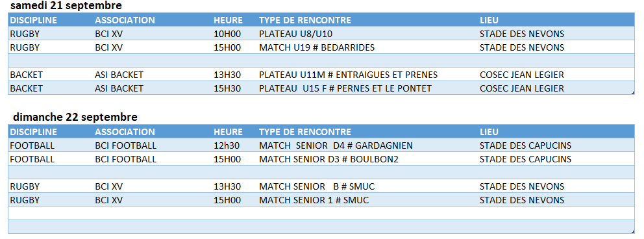Select cell 'MATCH SENIOR D4 # GARDAGNIEN'
Viewport: 644px width, 239px height.
[336, 145]
